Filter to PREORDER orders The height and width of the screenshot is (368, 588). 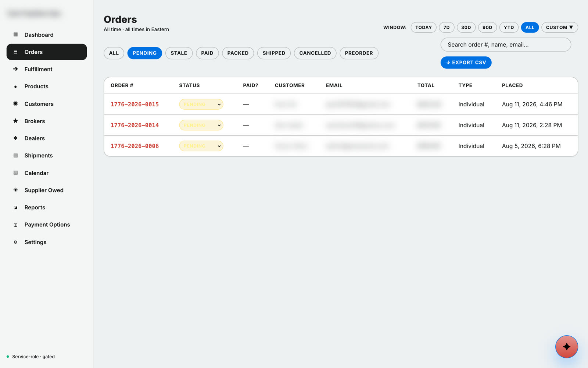coord(359,53)
